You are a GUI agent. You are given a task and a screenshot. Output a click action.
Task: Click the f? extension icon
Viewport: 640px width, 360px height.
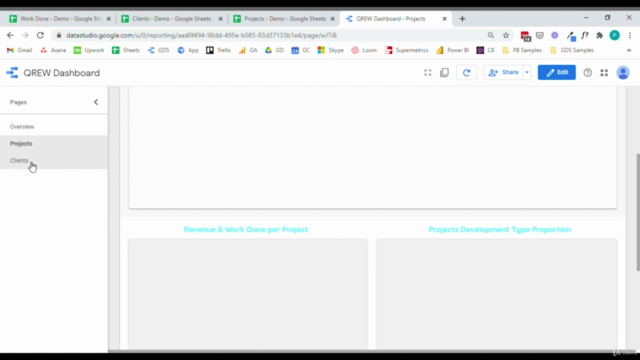[x=585, y=36]
